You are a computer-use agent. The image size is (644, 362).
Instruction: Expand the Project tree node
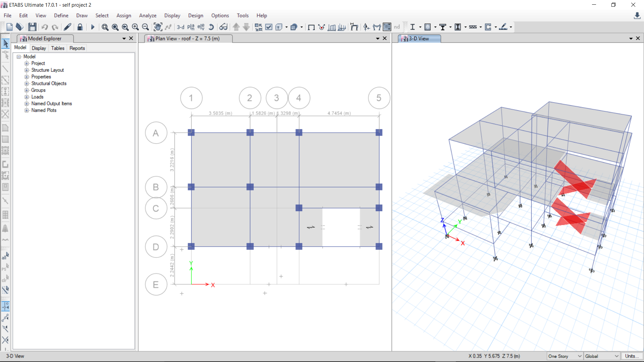click(26, 63)
